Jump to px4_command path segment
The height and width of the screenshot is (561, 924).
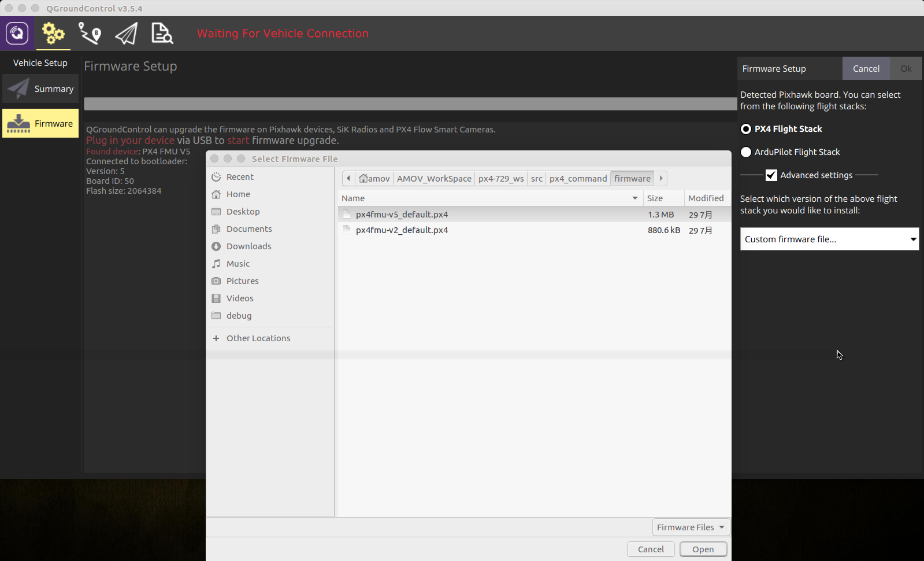tap(578, 178)
